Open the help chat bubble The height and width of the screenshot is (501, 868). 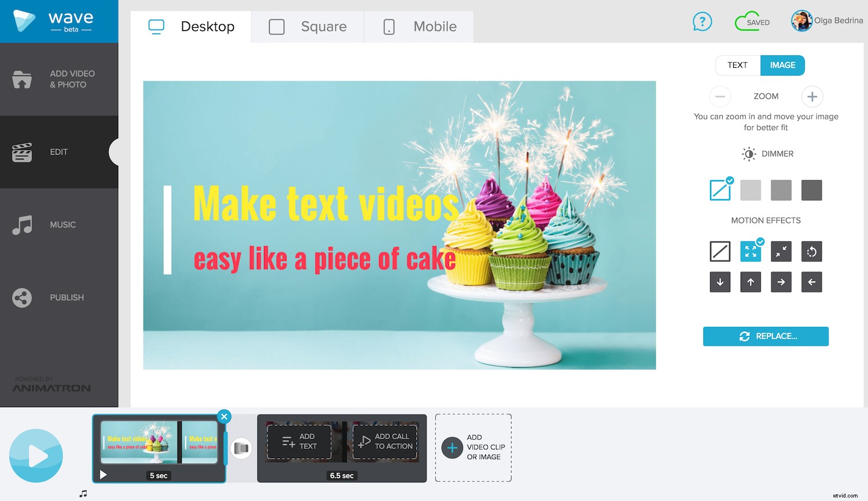point(702,21)
